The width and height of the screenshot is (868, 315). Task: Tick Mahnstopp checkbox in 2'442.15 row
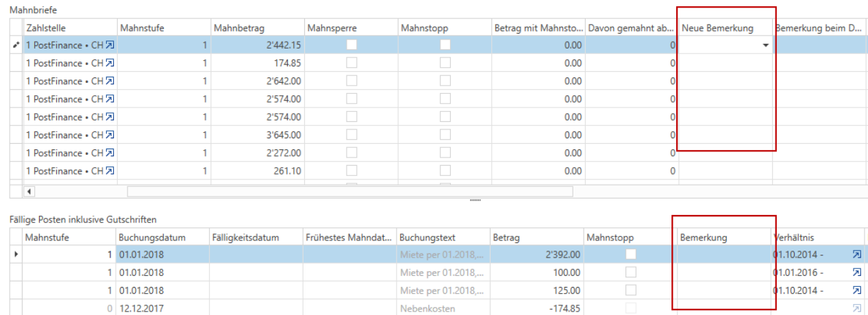445,45
